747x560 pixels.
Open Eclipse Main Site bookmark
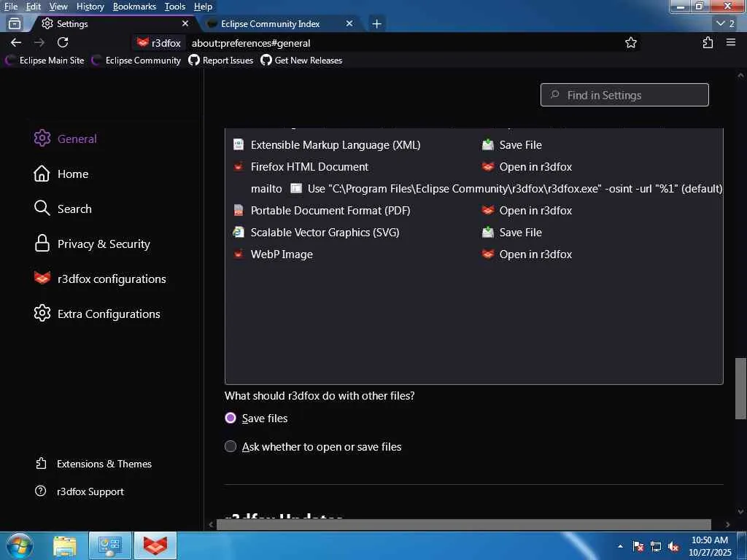pyautogui.click(x=44, y=61)
